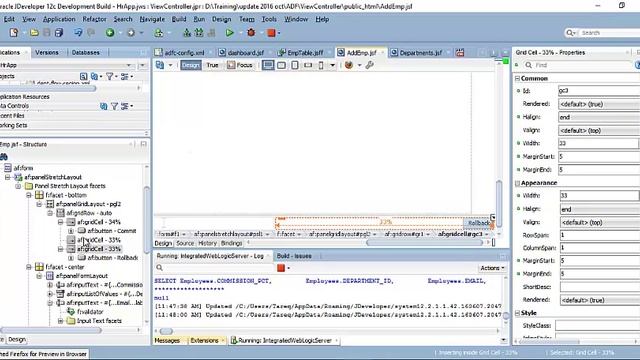The image size is (640, 360).
Task: Open the Window menu
Action: [x=296, y=19]
